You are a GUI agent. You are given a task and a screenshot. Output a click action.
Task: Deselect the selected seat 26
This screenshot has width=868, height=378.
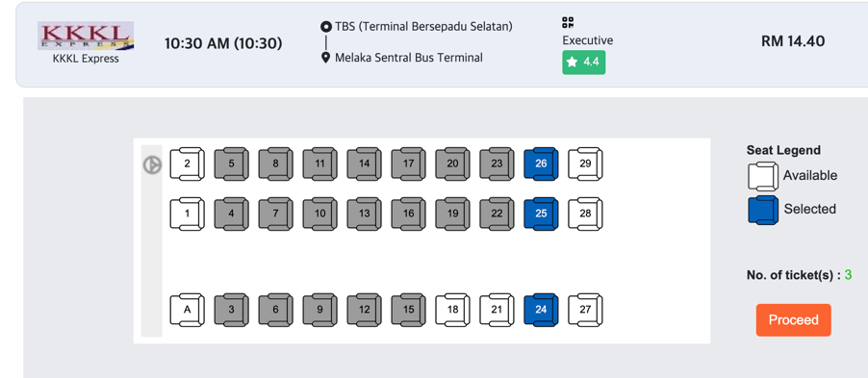[x=542, y=164]
